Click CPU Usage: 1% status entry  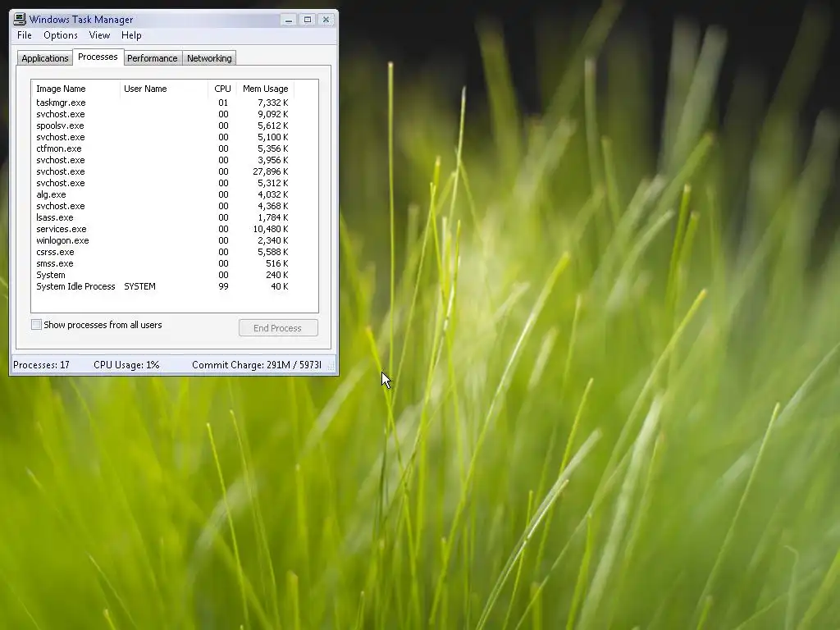pos(126,365)
